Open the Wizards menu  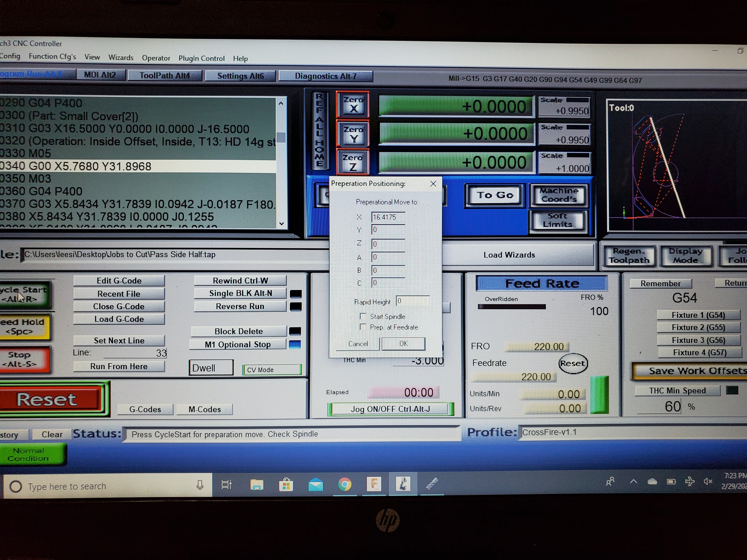point(121,57)
